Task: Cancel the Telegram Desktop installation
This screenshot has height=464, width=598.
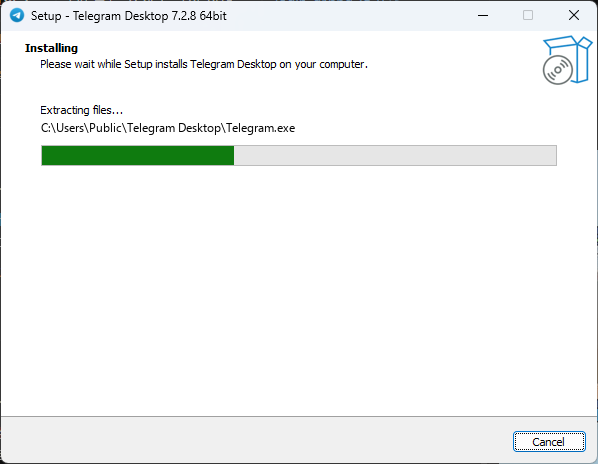Action: (x=549, y=442)
